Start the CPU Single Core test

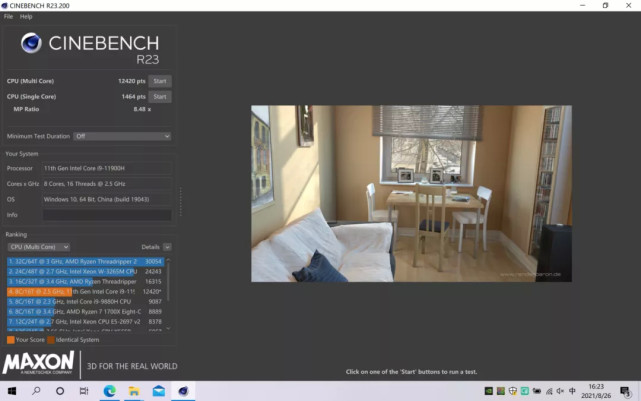coord(159,97)
